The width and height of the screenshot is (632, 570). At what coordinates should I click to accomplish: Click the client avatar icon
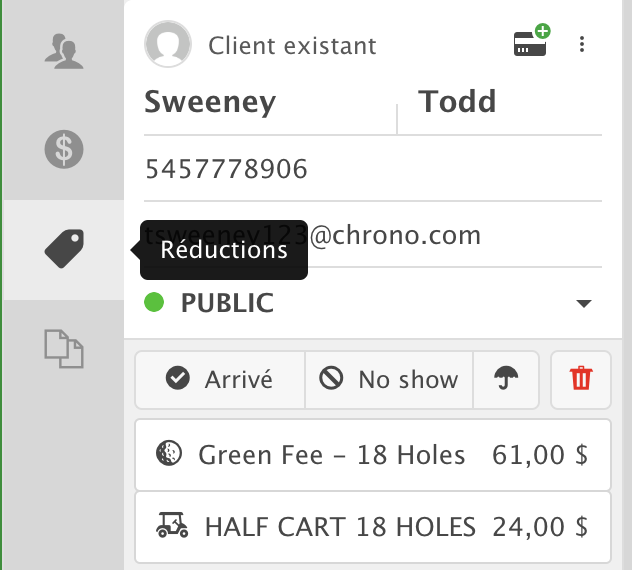(x=168, y=45)
